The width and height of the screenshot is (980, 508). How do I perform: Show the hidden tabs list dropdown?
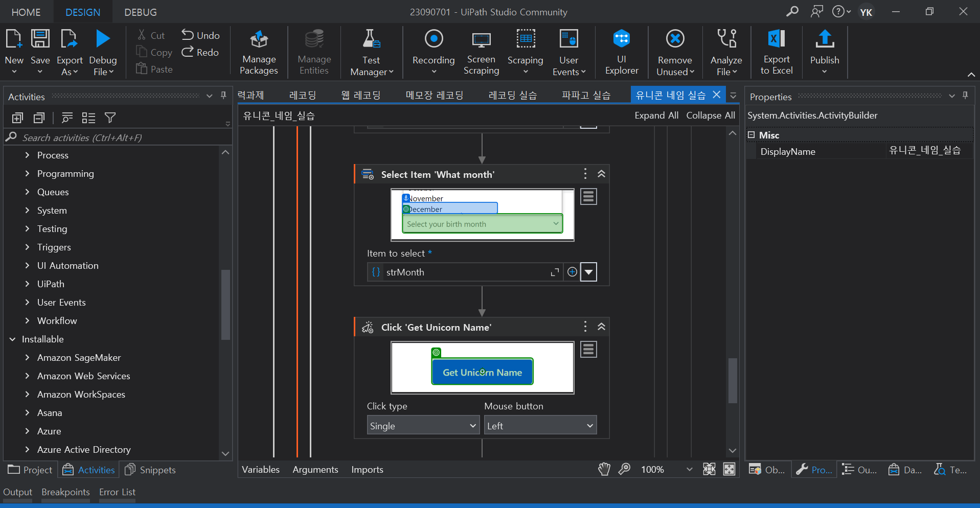(x=733, y=96)
